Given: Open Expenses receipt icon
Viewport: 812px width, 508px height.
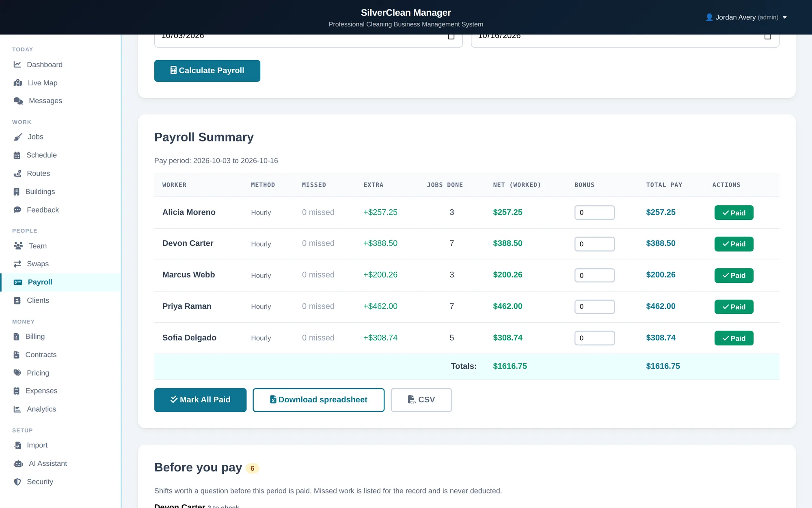Looking at the screenshot, I should pos(17,391).
